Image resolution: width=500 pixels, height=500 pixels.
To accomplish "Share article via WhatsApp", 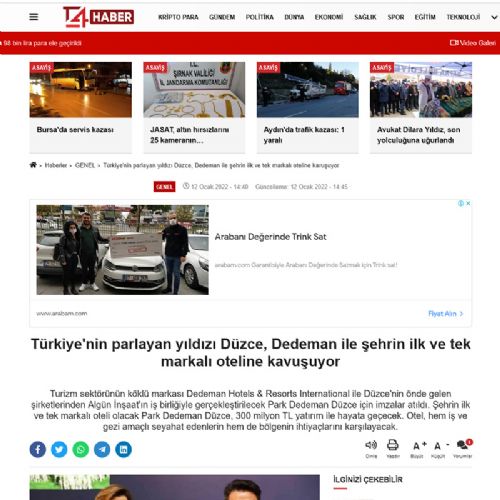I will [x=81, y=449].
